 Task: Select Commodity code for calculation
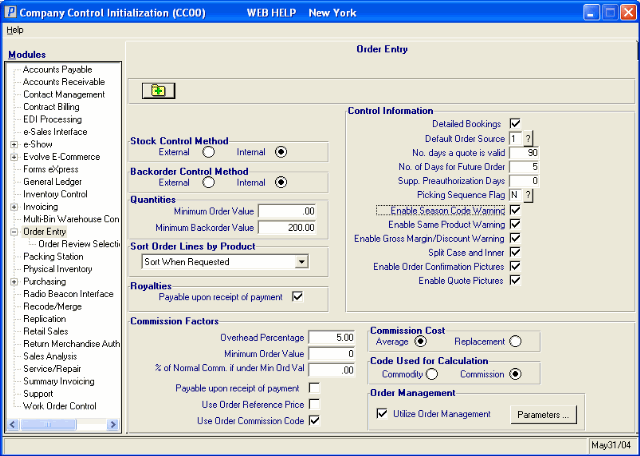pyautogui.click(x=431, y=374)
